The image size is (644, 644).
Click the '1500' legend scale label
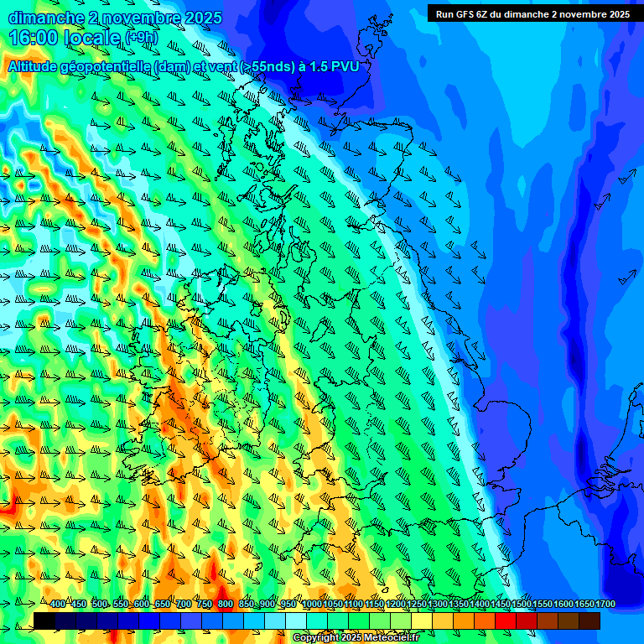tap(521, 605)
